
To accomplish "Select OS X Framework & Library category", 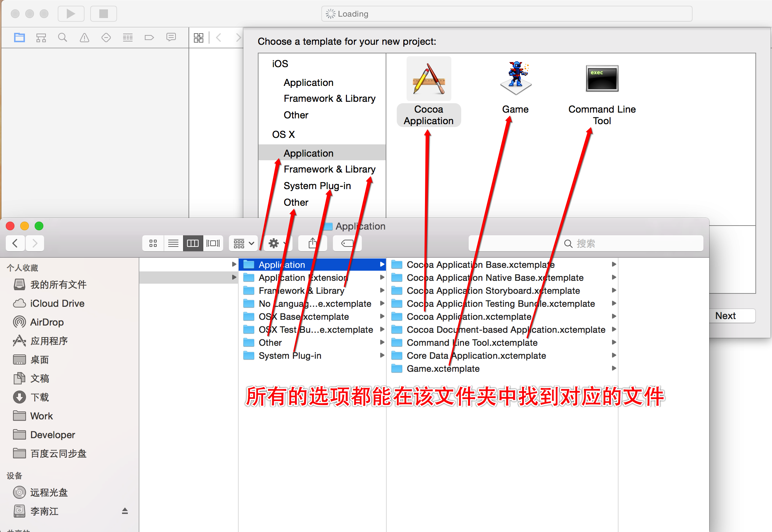I will 330,169.
